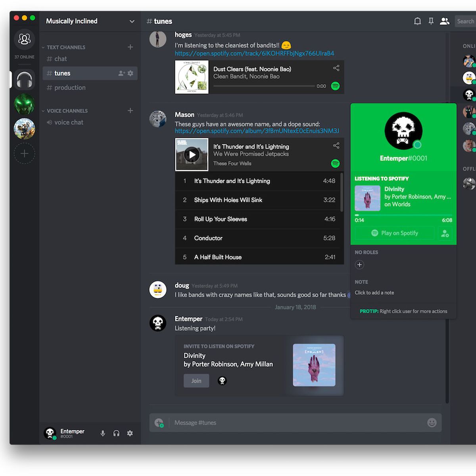Open the Musically Inclined server dropdown

(132, 21)
